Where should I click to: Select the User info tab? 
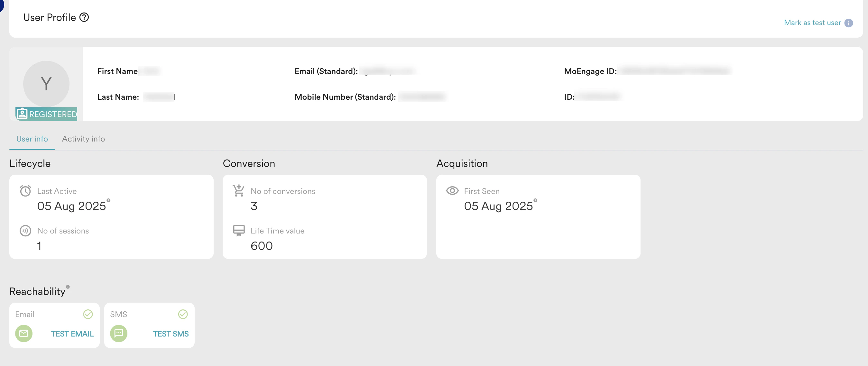click(x=32, y=139)
